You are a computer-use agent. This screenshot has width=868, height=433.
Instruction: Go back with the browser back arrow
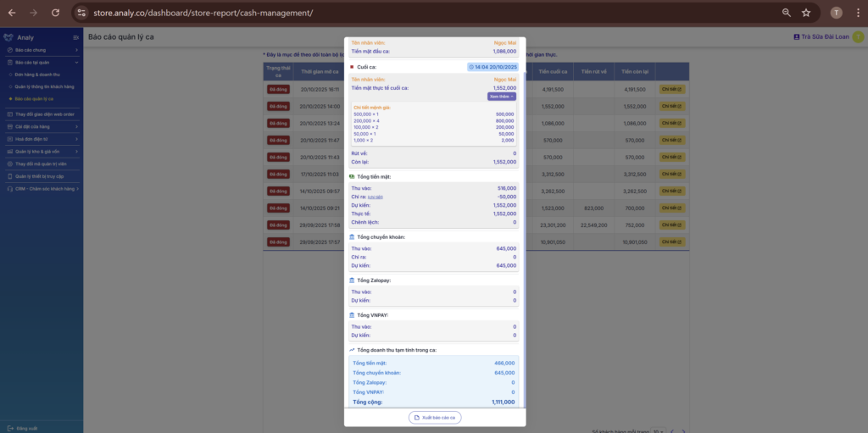coord(12,13)
